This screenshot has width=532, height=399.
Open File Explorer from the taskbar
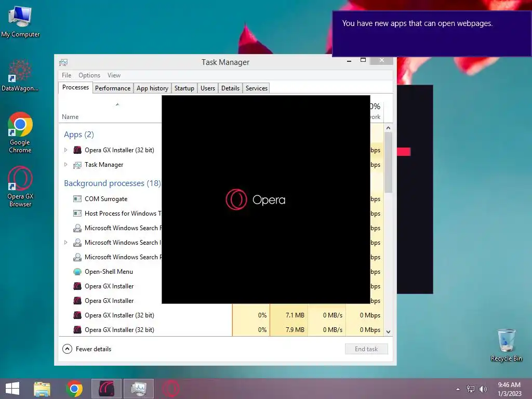(x=42, y=389)
